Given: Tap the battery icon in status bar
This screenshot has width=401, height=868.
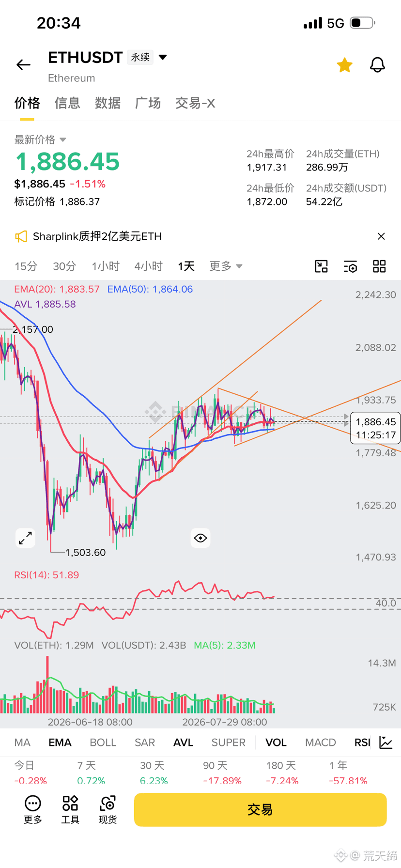Looking at the screenshot, I should (x=363, y=23).
